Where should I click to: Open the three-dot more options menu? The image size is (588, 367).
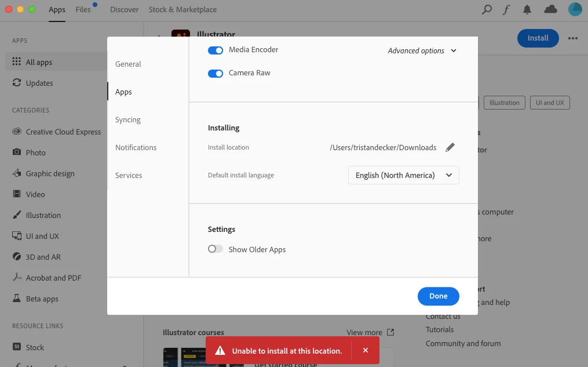tap(572, 38)
